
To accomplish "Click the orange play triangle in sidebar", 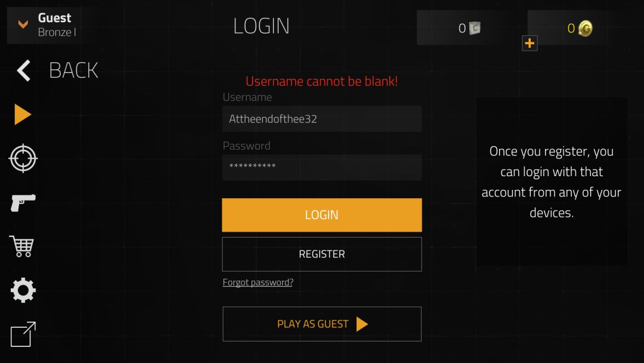I will pyautogui.click(x=23, y=114).
